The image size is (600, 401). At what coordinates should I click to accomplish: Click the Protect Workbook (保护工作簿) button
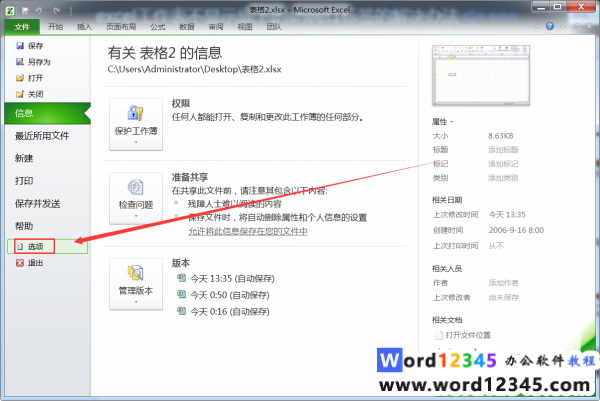coord(136,124)
